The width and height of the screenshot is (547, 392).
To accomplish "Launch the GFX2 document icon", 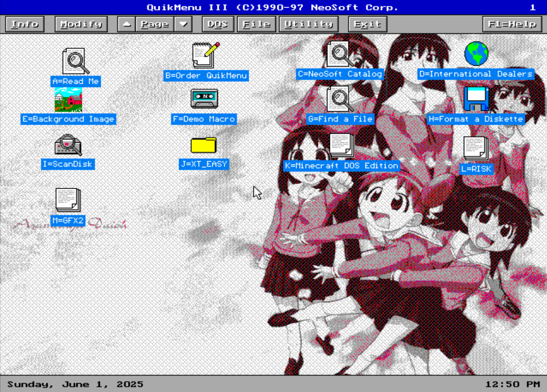I will pos(68,200).
